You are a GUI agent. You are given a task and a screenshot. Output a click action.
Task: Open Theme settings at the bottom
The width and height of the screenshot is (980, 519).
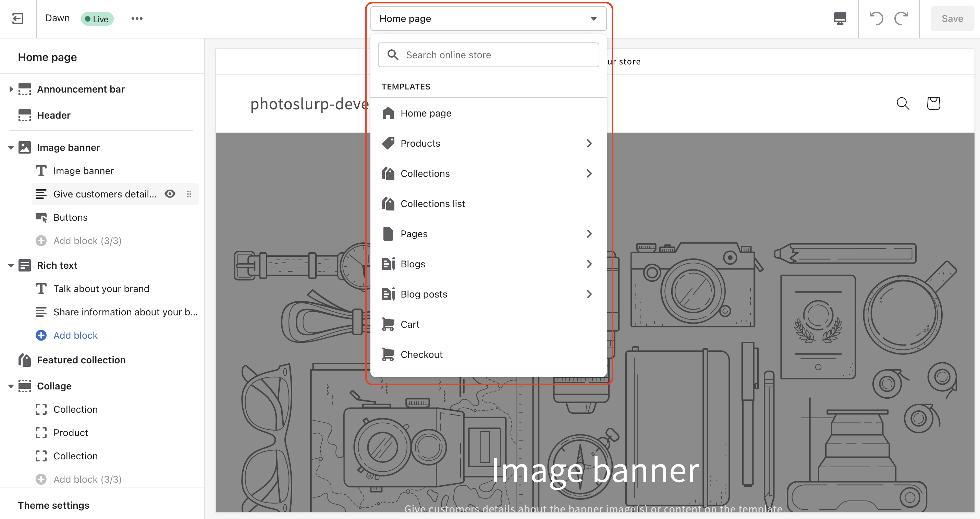click(x=54, y=505)
